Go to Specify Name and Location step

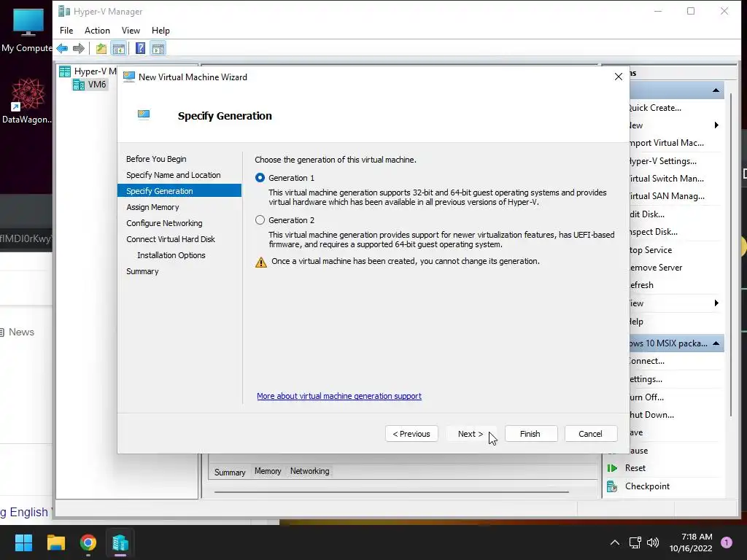point(174,175)
